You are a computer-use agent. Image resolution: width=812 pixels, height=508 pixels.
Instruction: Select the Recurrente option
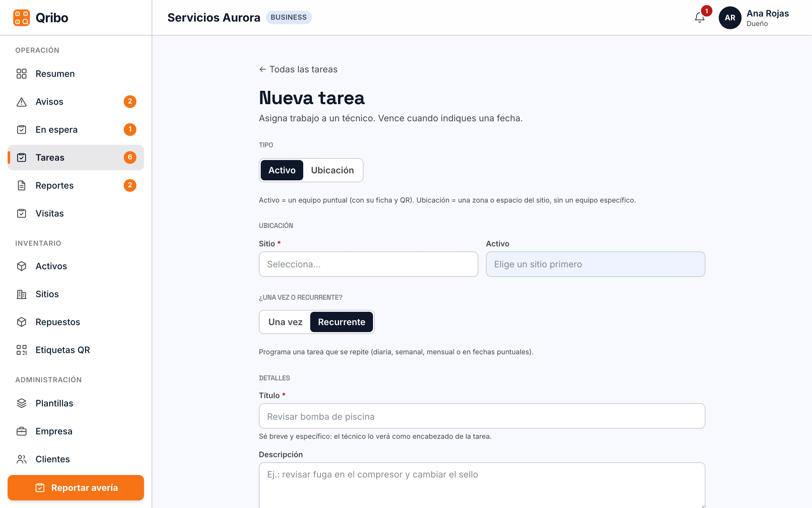pos(342,322)
